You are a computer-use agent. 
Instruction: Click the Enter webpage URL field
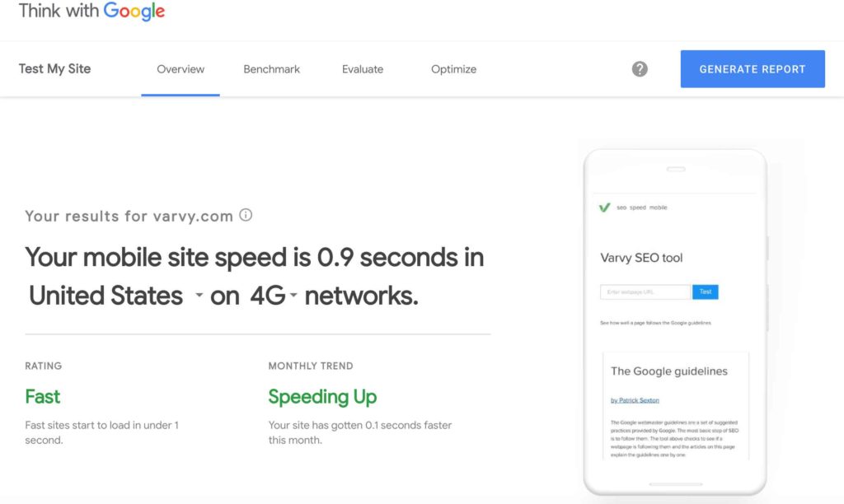tap(645, 292)
